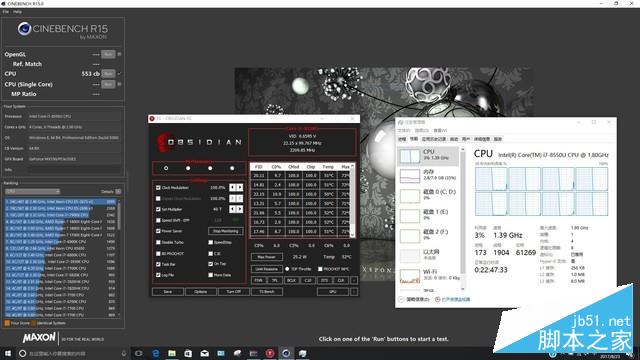The width and height of the screenshot is (640, 360).
Task: Toggle Set Multiplier checkbox
Action: point(158,209)
